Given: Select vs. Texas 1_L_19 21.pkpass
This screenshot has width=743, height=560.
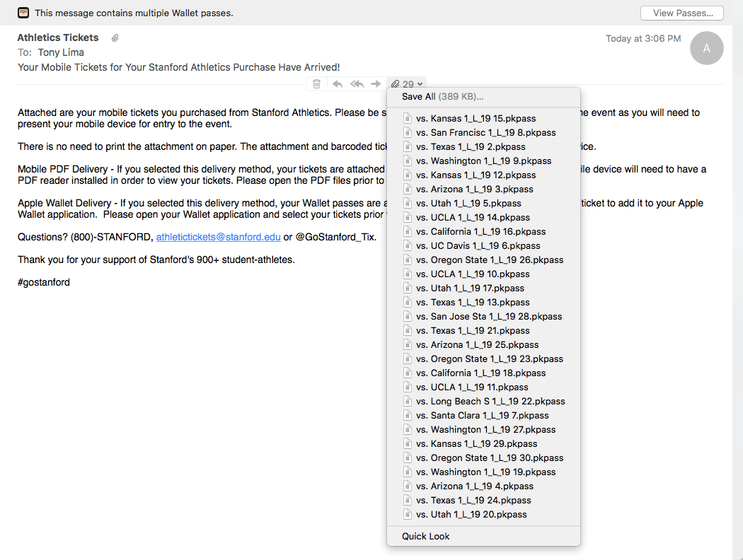Looking at the screenshot, I should [x=483, y=330].
